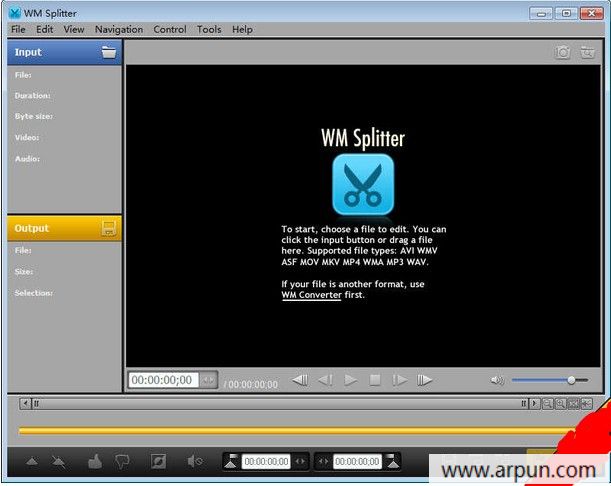The width and height of the screenshot is (611, 486).
Task: Click the selection start time field
Action: 266,461
